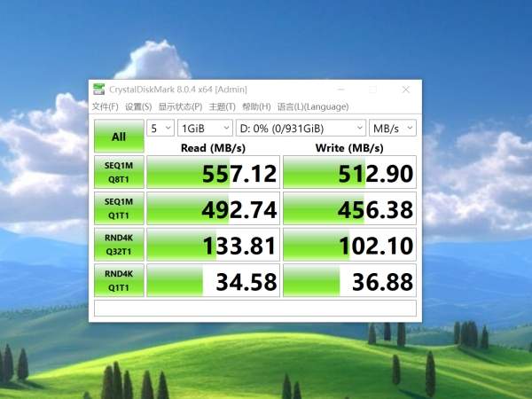The height and width of the screenshot is (399, 532).
Task: Run all benchmarks with All button
Action: tap(119, 136)
